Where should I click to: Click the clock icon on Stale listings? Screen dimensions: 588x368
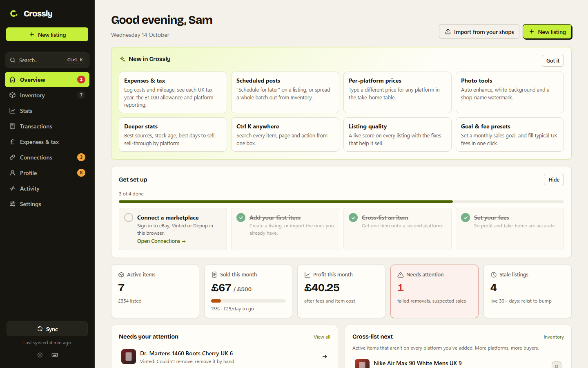(x=494, y=275)
